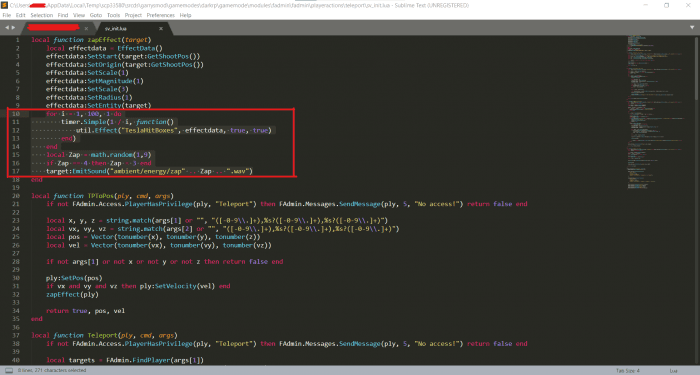Open the tab list dropdown arrow
The width and height of the screenshot is (700, 375).
tap(692, 28)
